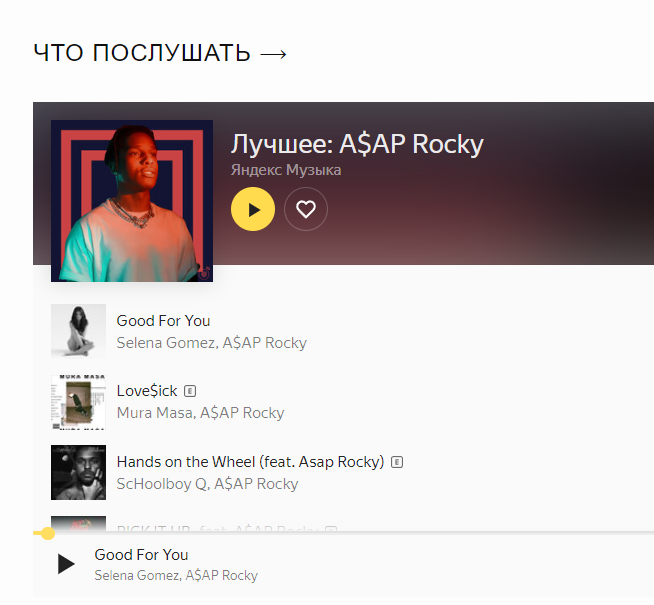This screenshot has height=605, width=654.
Task: Click Good For You title in player bar
Action: coord(141,555)
